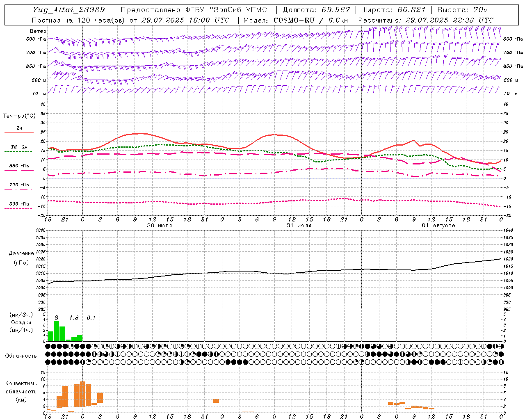Click the forecast start time 29.07.2025 18:00 UTC
Screen dimensions: 525x420
[x=185, y=20]
